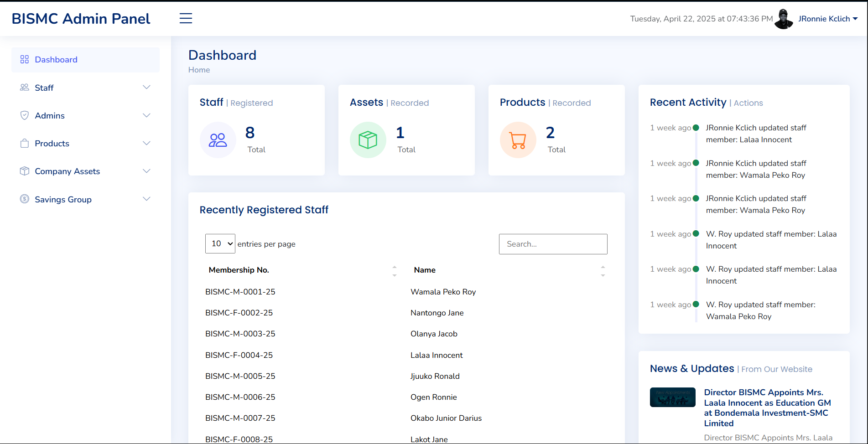Image resolution: width=868 pixels, height=444 pixels.
Task: Click the user avatar photo in the header
Action: pos(784,19)
